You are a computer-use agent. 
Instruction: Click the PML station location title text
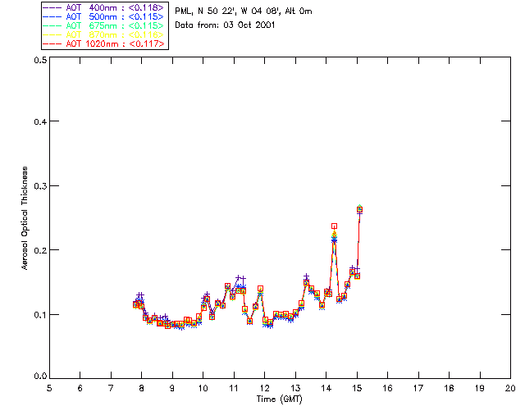244,11
